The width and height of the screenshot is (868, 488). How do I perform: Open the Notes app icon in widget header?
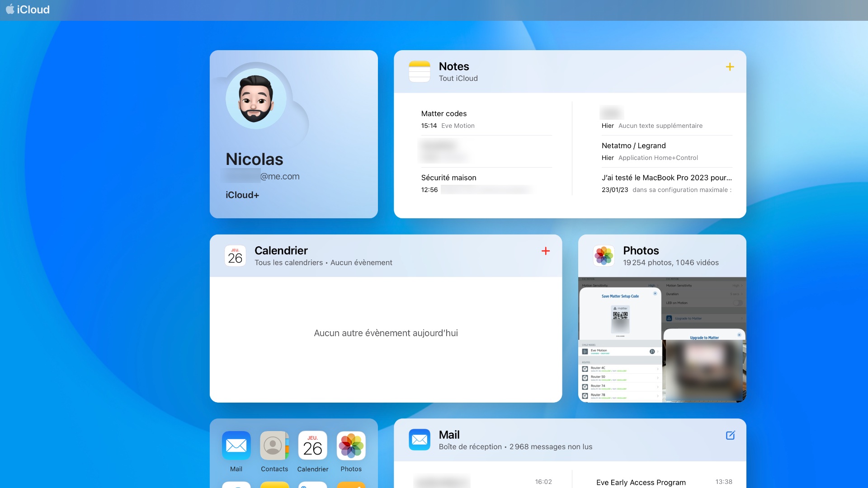419,71
